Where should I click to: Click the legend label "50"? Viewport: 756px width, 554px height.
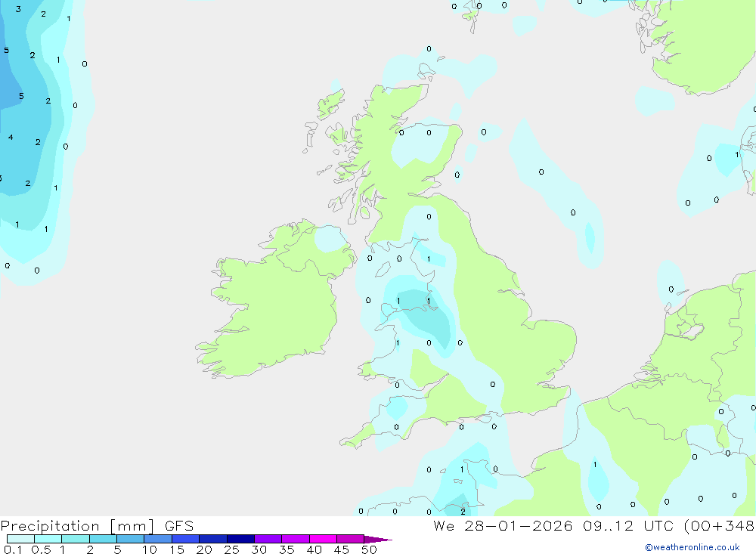coord(370,549)
